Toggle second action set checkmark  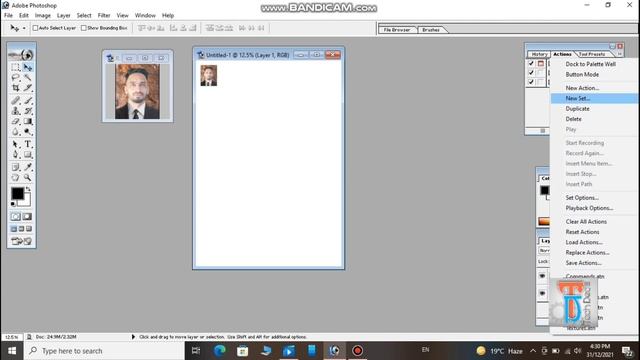531,73
